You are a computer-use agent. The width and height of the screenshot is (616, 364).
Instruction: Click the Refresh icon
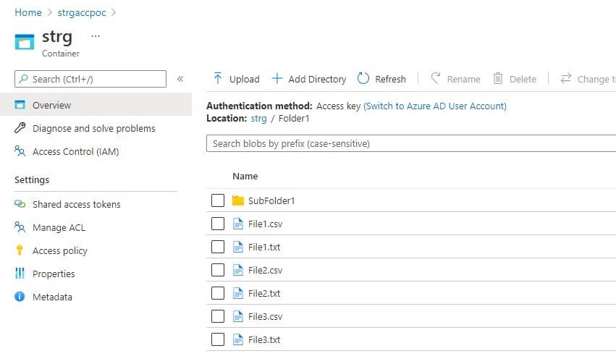click(x=363, y=79)
